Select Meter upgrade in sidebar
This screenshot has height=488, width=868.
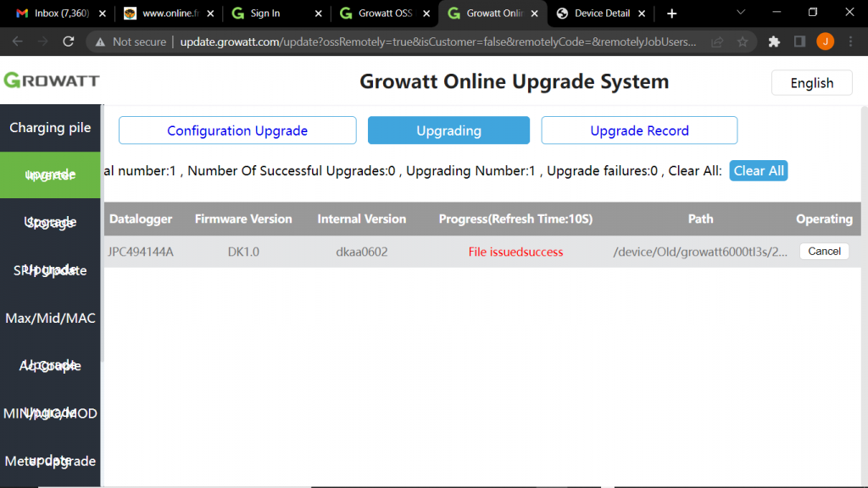[50, 461]
